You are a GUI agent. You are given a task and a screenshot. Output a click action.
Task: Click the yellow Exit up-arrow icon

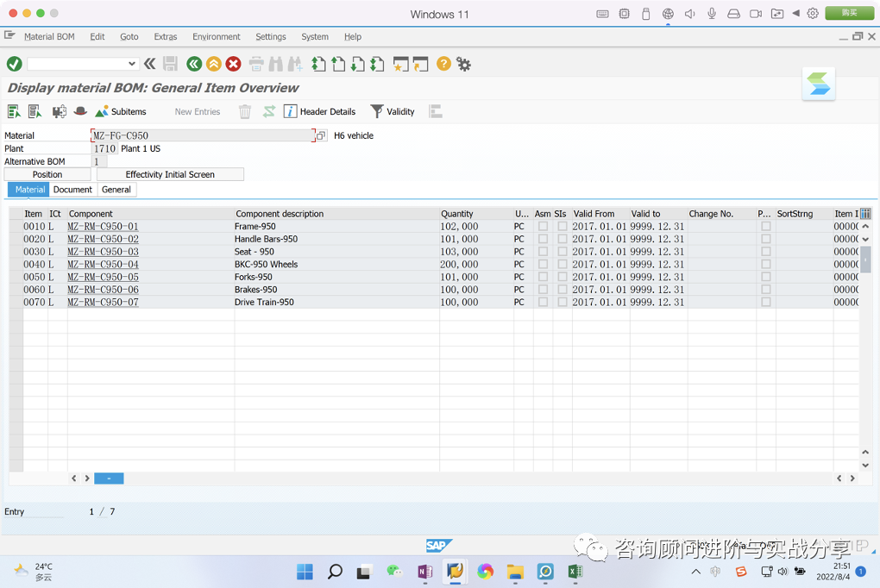click(214, 64)
